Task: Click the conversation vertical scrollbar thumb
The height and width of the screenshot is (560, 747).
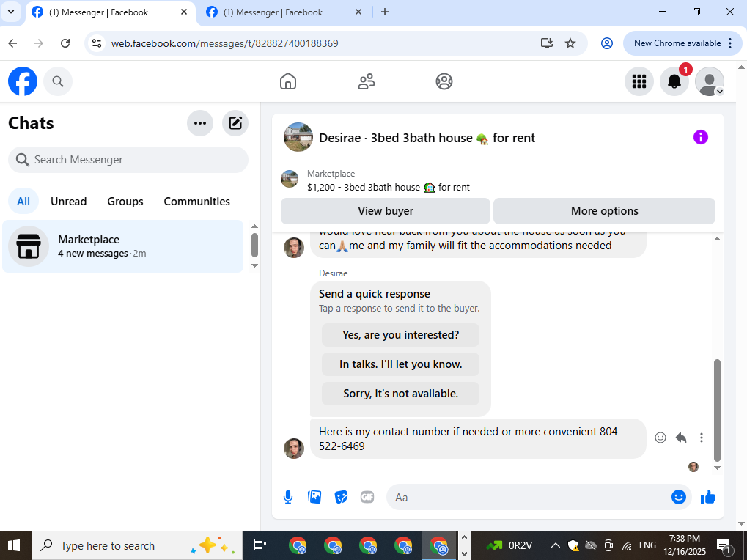Action: click(717, 410)
